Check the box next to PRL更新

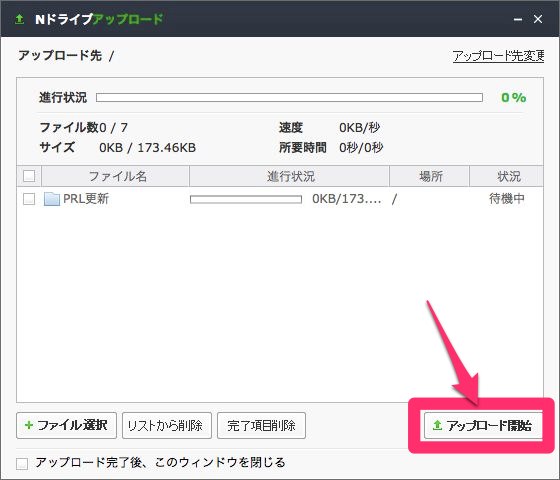click(29, 199)
